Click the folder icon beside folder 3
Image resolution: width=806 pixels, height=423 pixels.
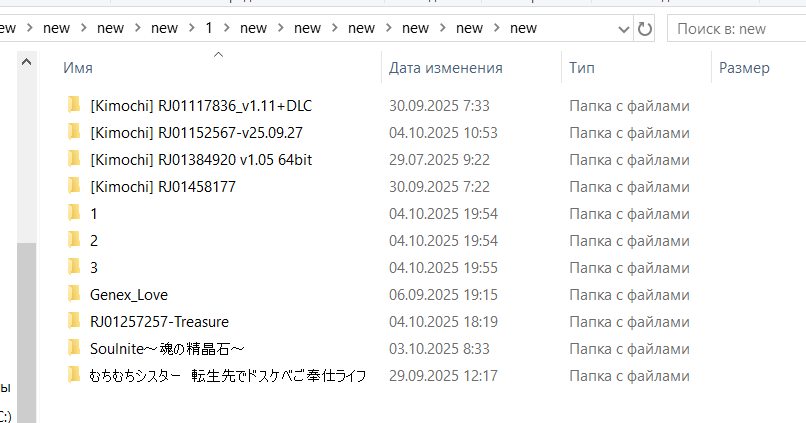coord(73,267)
